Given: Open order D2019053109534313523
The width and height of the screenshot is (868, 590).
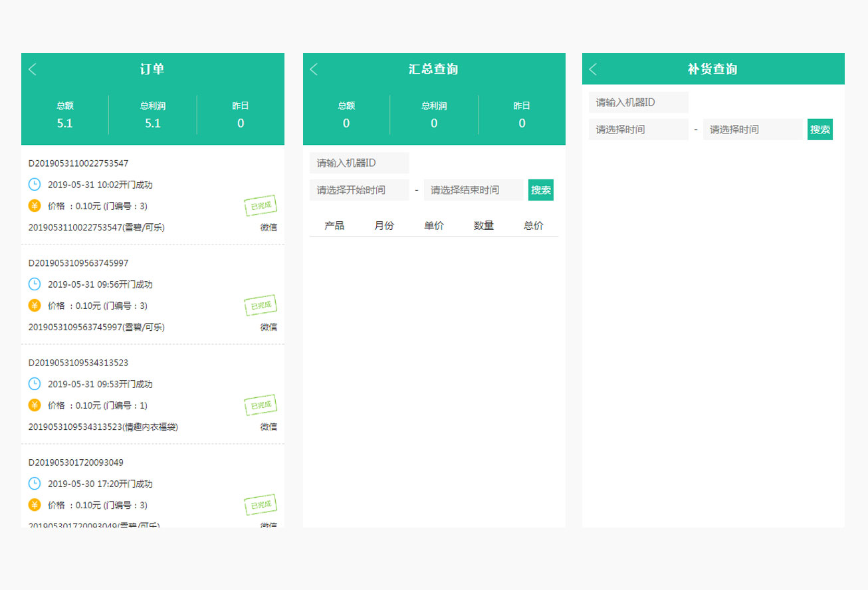Looking at the screenshot, I should pyautogui.click(x=153, y=395).
